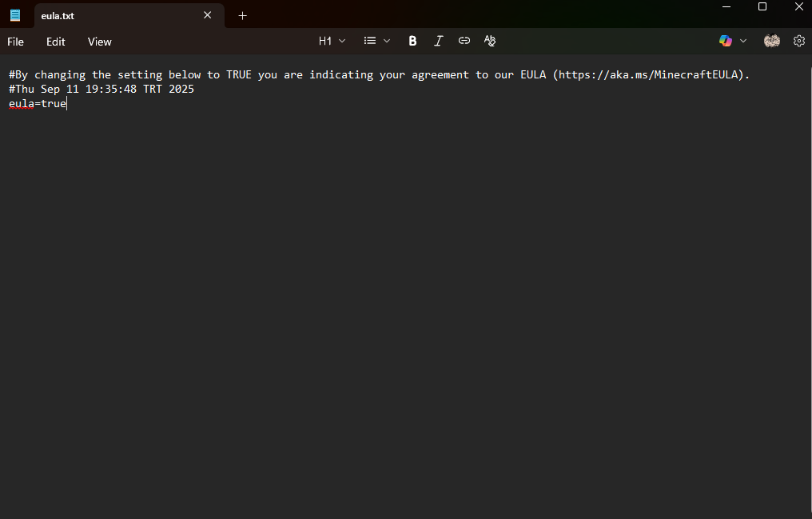Image resolution: width=812 pixels, height=519 pixels.
Task: Maximize the Notepad window
Action: tap(762, 6)
